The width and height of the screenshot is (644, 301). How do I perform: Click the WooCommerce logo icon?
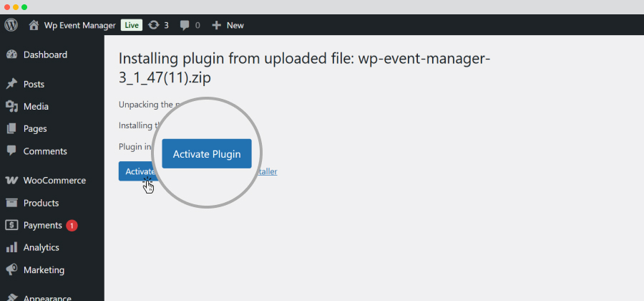coord(11,181)
